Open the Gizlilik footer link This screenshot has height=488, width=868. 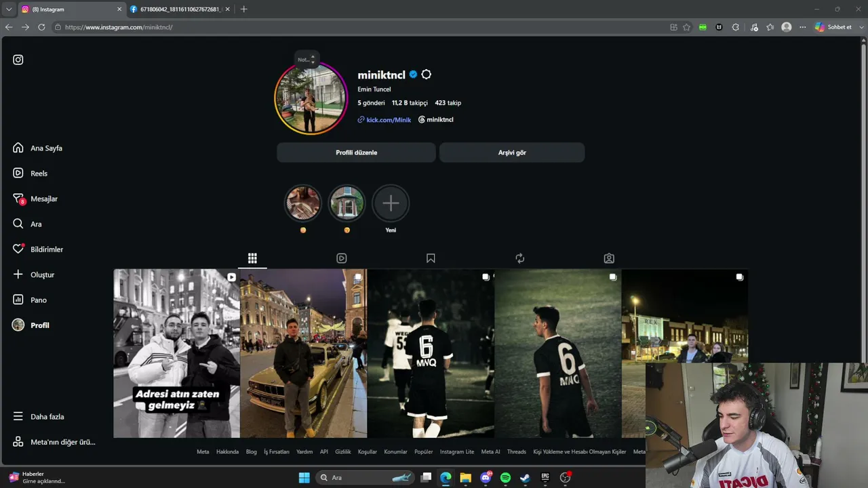tap(343, 452)
